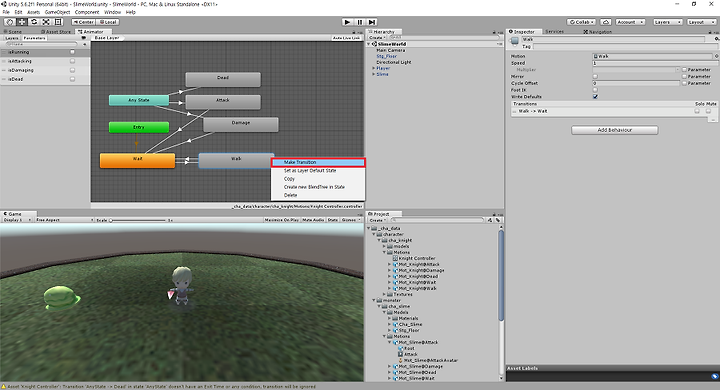Click the search-by-label icon in Project panel

[498, 220]
